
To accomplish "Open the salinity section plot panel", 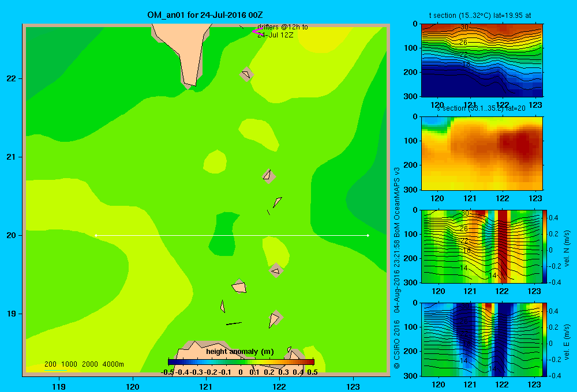I will [482, 153].
